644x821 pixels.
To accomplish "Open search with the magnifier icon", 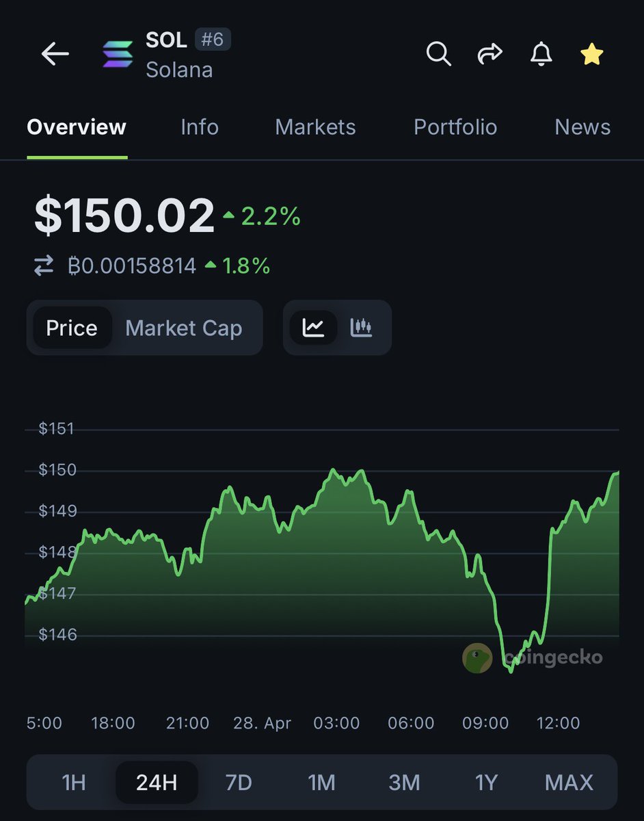I will coord(438,53).
